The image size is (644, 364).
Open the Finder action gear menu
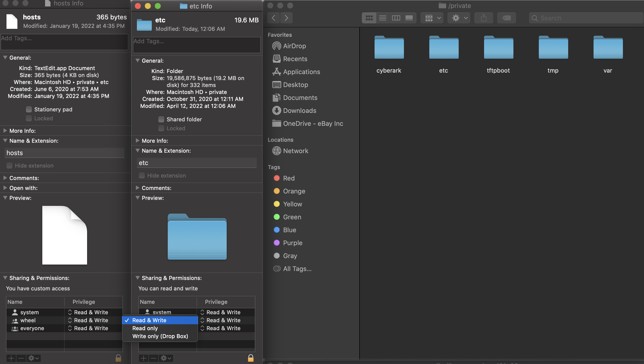459,18
